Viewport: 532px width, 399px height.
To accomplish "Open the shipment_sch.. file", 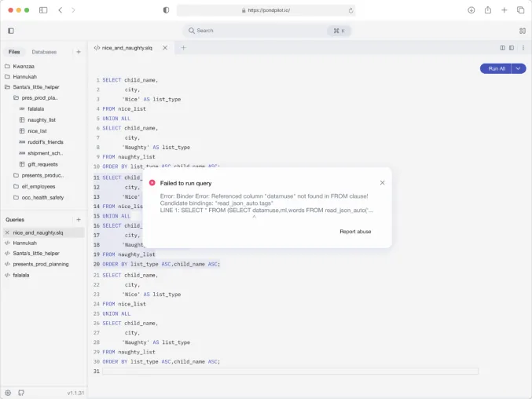I will pyautogui.click(x=45, y=153).
